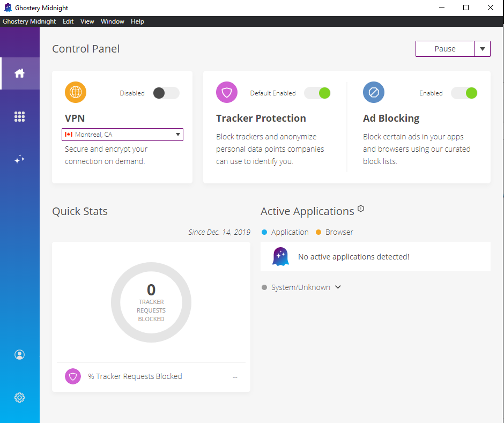Viewport: 504px width, 423px height.
Task: Click the Tracker Protection shield icon
Action: [x=227, y=92]
